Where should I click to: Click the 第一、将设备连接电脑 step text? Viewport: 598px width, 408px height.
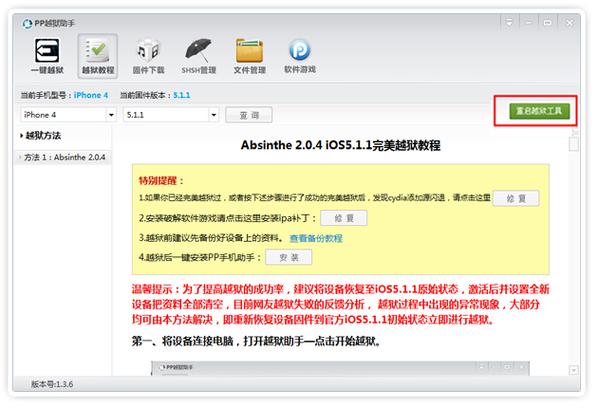[x=256, y=341]
